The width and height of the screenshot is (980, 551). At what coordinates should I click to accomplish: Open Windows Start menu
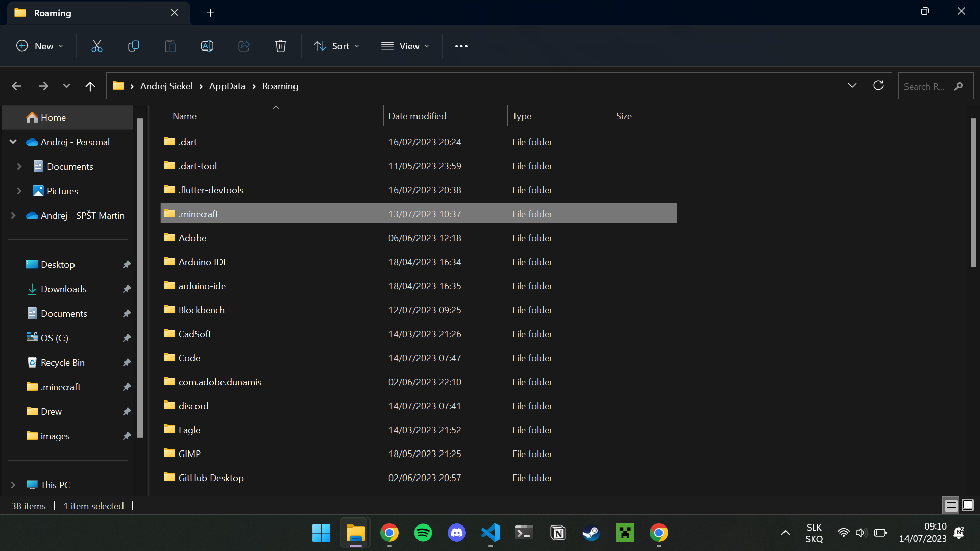[x=321, y=533]
